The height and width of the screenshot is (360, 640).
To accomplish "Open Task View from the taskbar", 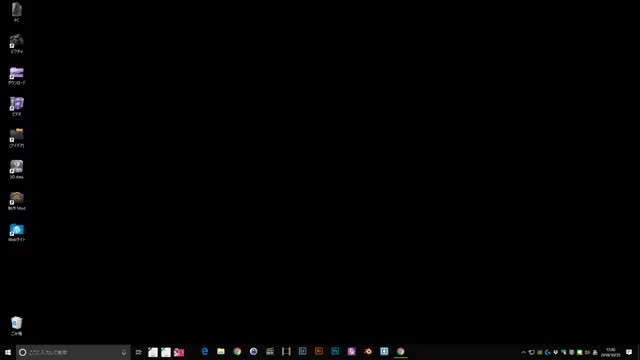I will [139, 352].
